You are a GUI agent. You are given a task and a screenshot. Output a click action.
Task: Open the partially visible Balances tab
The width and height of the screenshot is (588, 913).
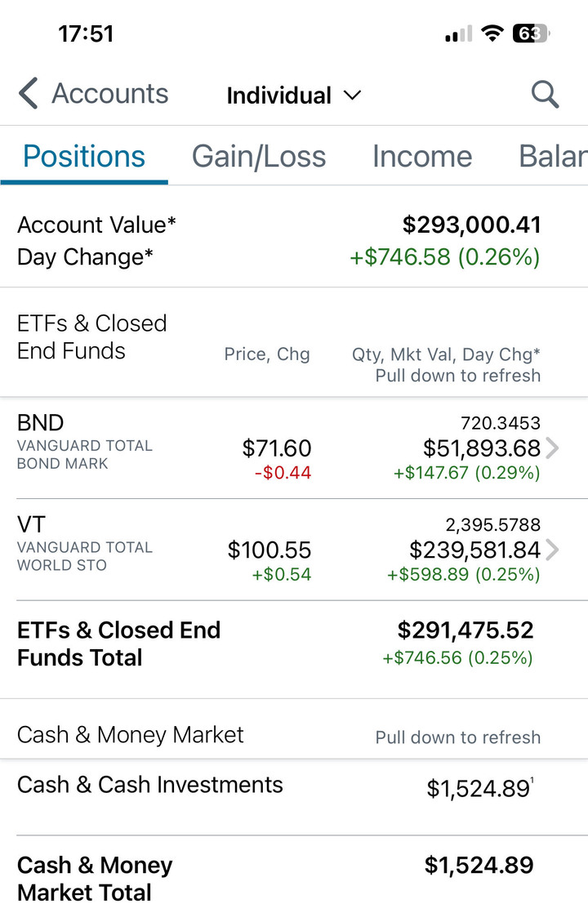tap(553, 156)
